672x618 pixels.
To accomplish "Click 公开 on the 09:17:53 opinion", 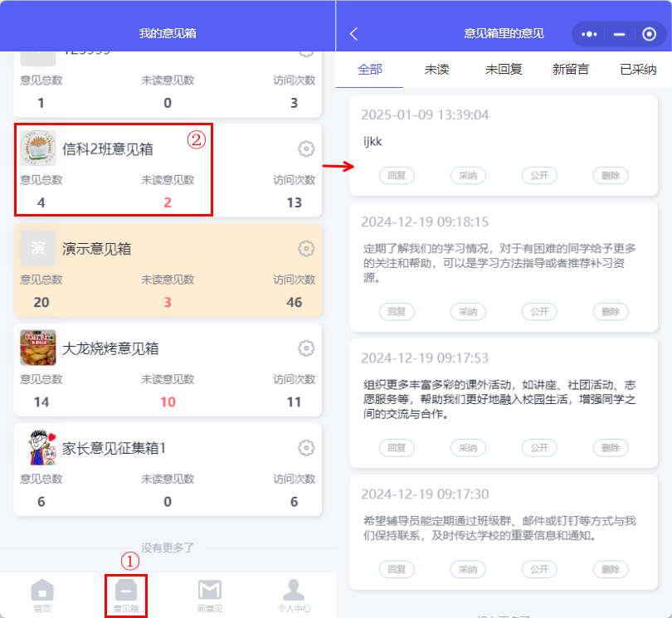I will point(539,448).
